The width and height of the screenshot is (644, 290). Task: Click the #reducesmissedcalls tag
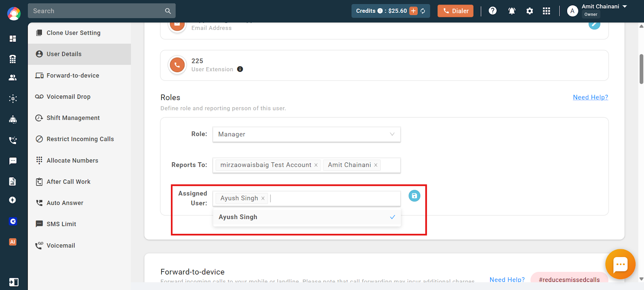569,280
